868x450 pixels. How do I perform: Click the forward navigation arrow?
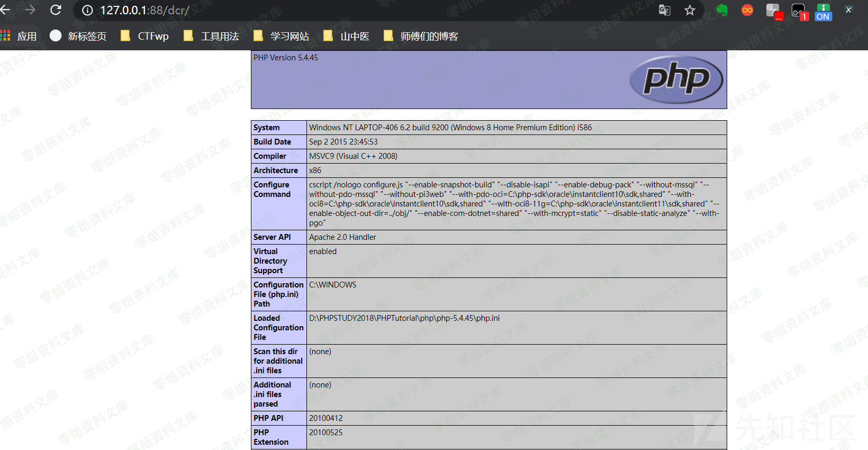(30, 10)
